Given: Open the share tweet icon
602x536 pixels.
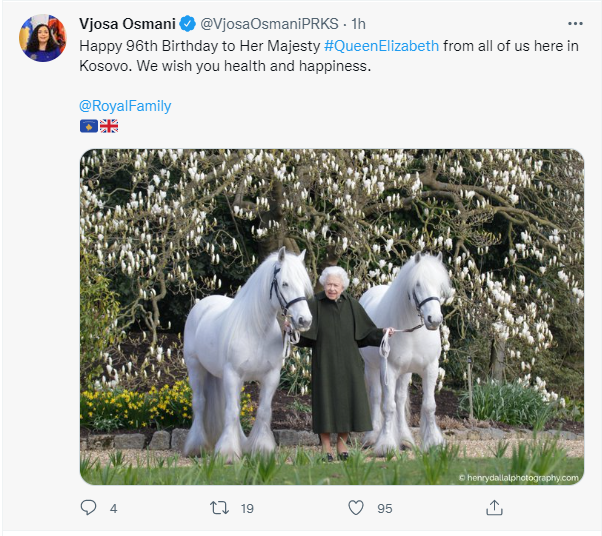Looking at the screenshot, I should tap(493, 508).
